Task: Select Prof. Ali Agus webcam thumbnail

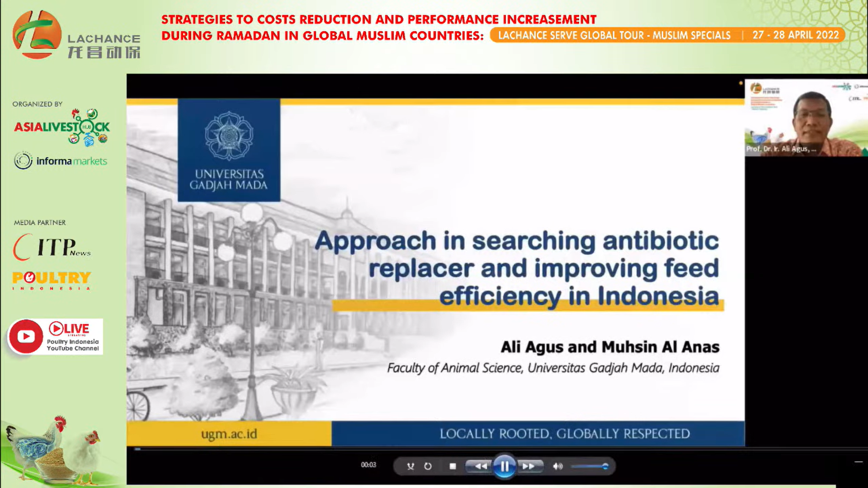Action: pos(806,118)
